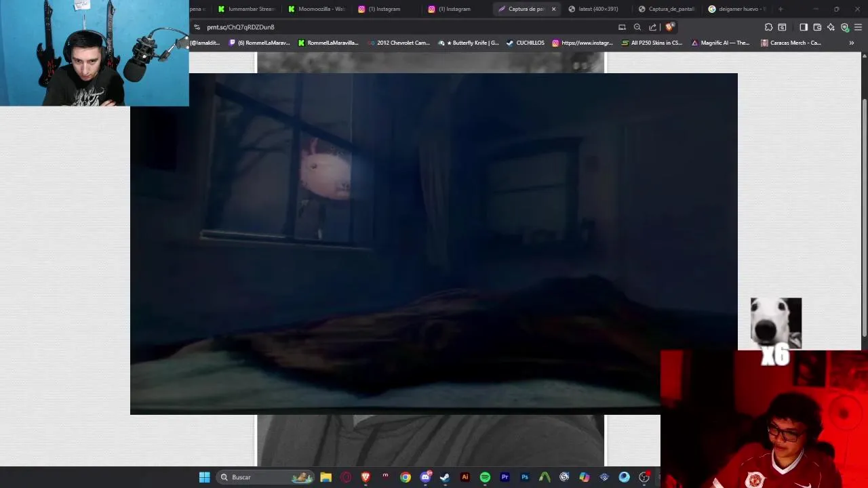Open Steam from taskbar

445,477
